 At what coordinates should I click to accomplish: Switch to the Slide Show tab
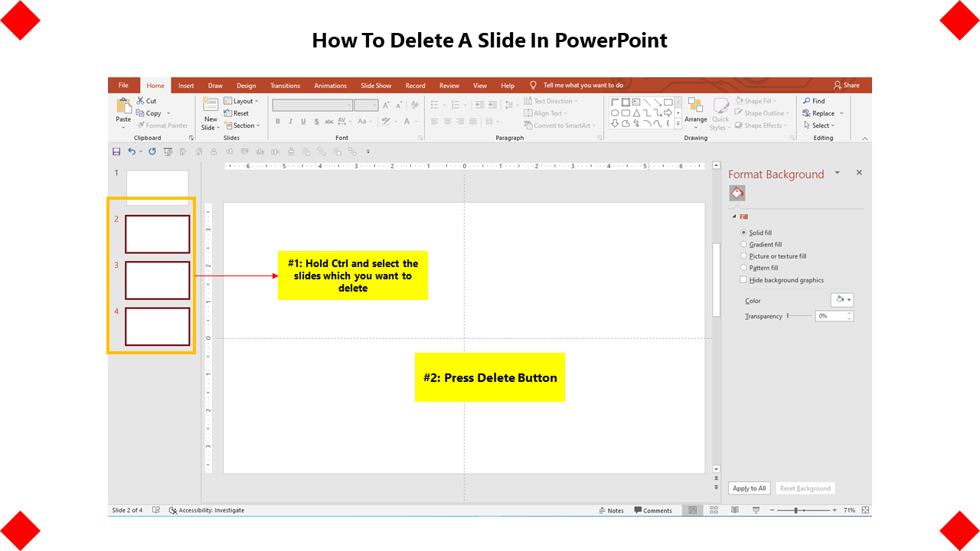coord(376,86)
